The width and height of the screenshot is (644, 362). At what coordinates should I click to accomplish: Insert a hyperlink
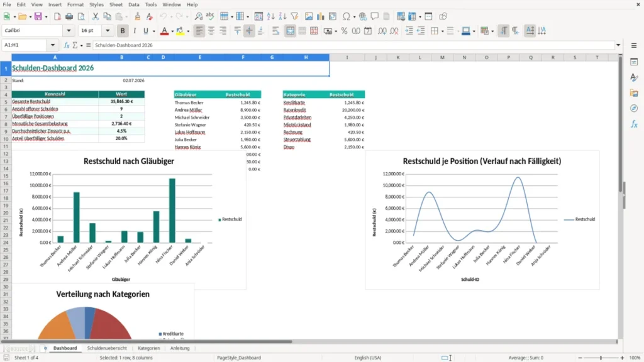tap(363, 16)
